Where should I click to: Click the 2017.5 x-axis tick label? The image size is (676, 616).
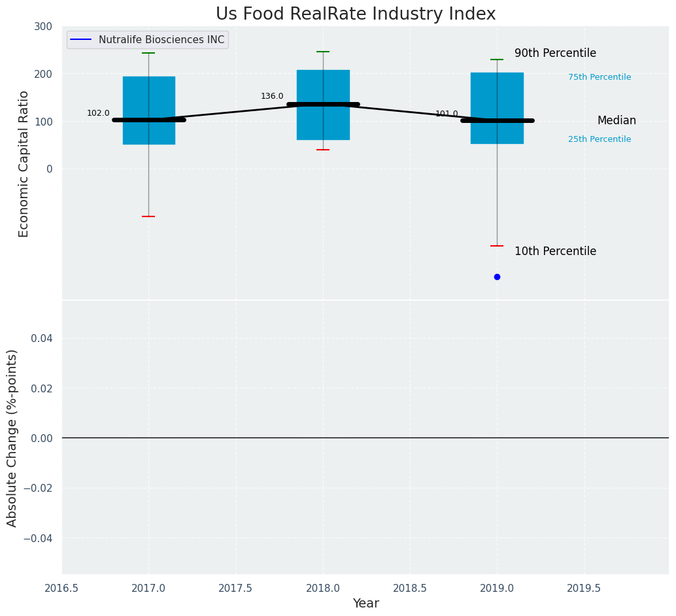pyautogui.click(x=235, y=588)
